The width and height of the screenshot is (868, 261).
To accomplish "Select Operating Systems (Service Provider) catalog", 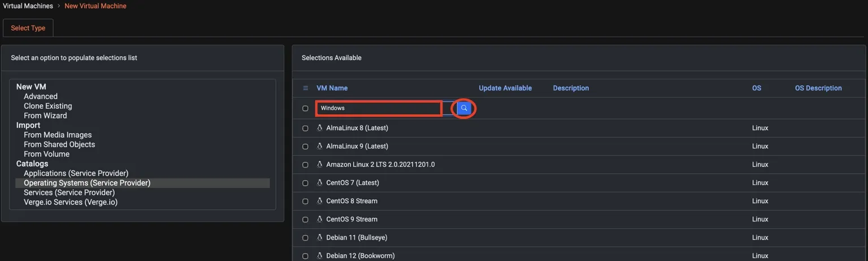I will 142,183.
